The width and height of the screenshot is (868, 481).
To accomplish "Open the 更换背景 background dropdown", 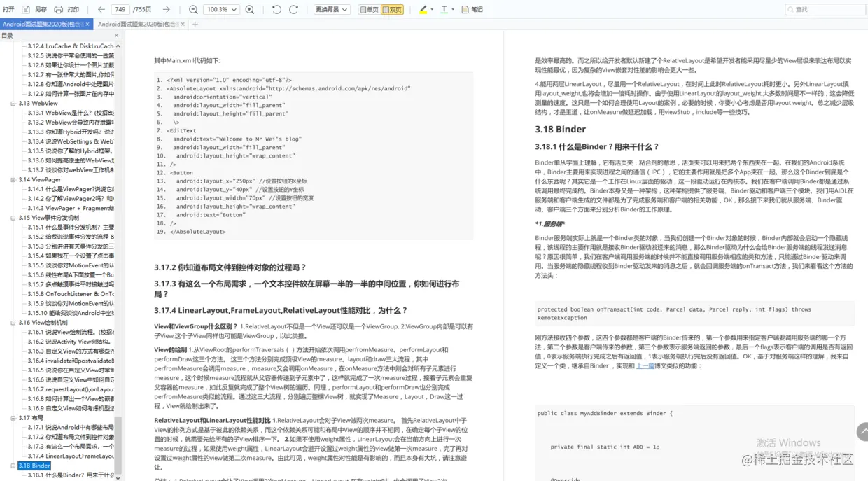I will pos(332,9).
